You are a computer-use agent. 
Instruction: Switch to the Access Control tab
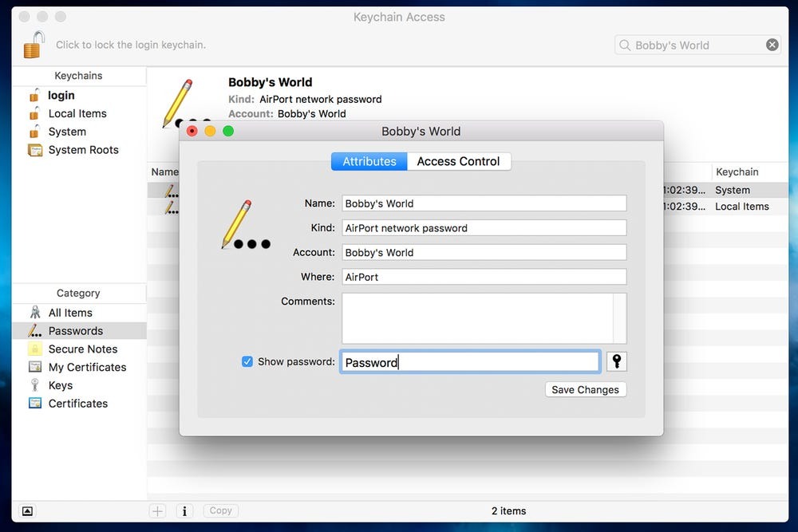[x=459, y=162]
